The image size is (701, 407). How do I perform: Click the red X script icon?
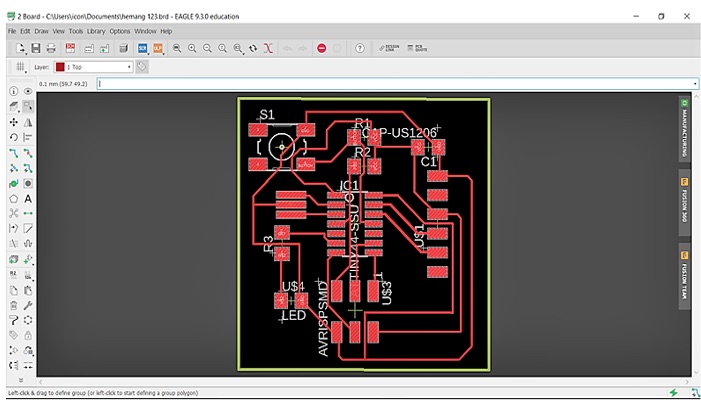pos(268,48)
